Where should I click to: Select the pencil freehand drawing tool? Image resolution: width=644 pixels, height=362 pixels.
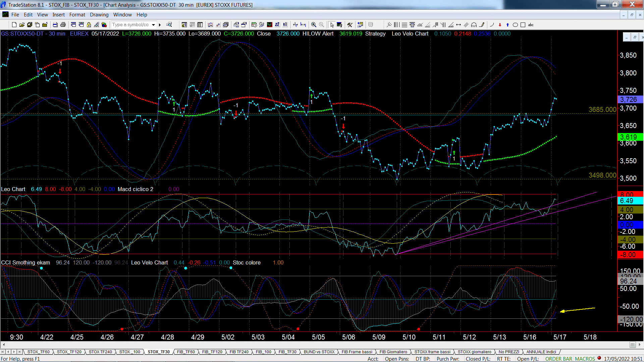click(x=482, y=25)
